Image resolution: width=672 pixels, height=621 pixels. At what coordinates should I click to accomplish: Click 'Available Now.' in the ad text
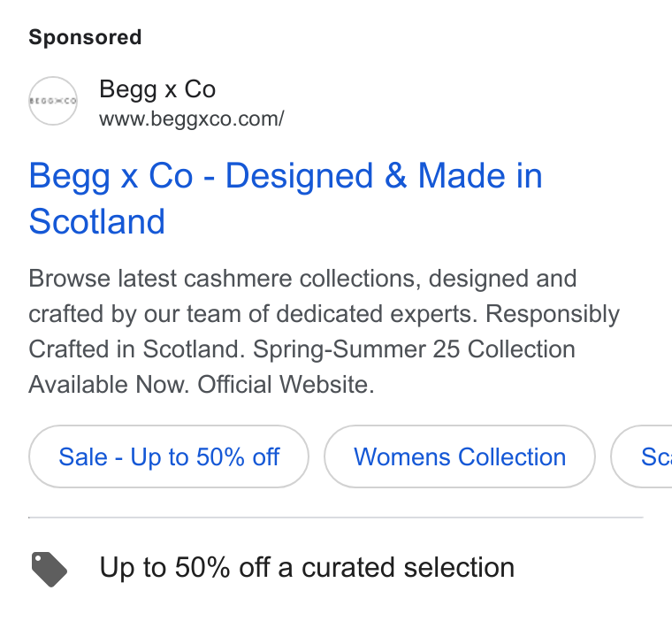coord(109,384)
